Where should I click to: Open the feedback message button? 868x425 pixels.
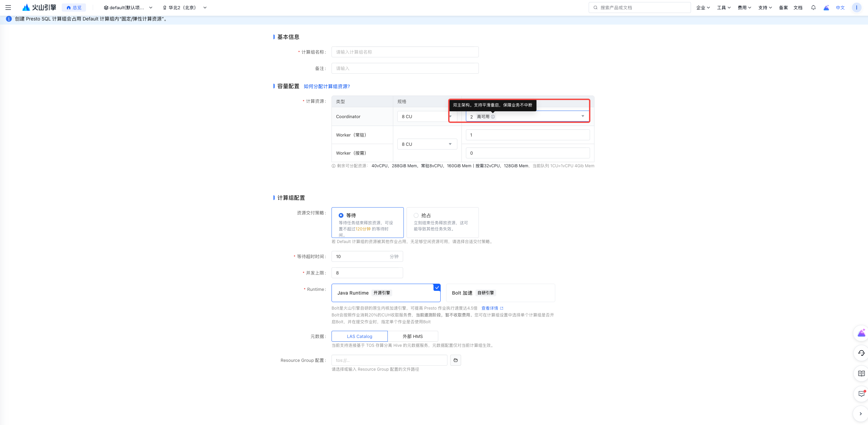[x=861, y=394]
